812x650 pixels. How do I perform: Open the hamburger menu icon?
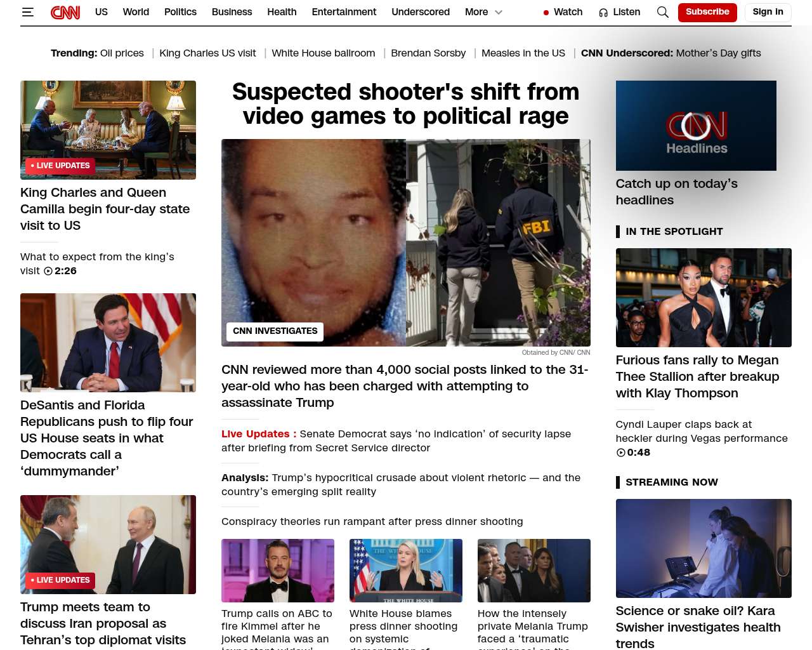coord(27,12)
